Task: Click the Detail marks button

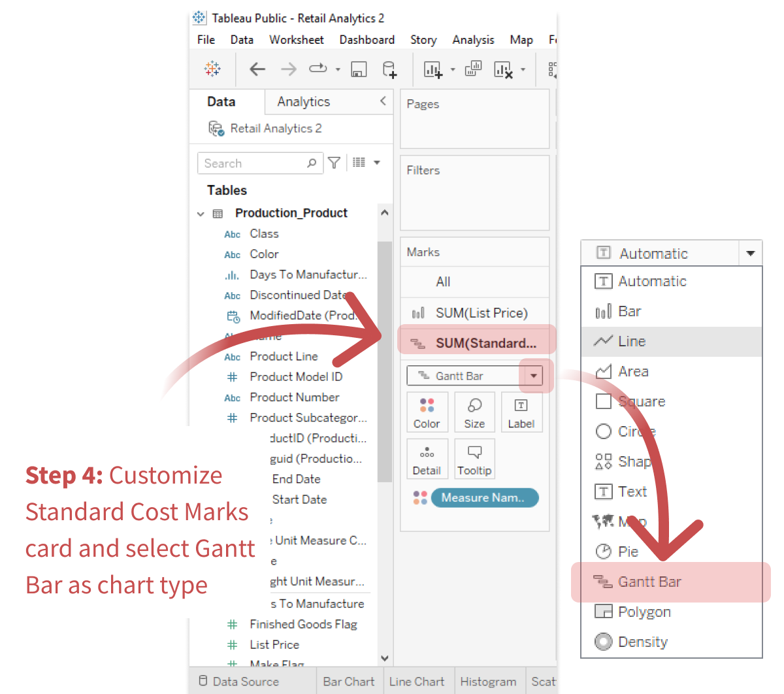Action: (427, 459)
